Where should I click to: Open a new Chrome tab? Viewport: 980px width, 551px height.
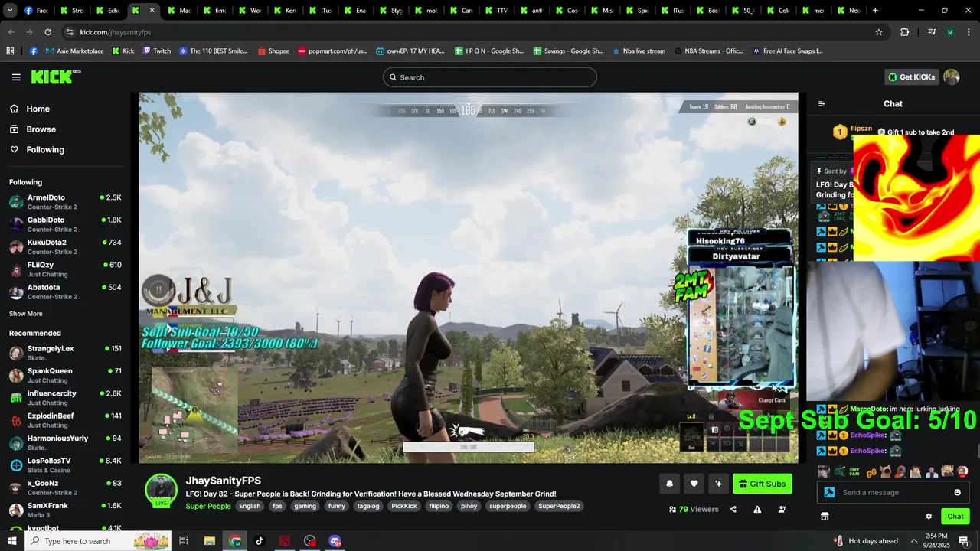click(x=875, y=11)
